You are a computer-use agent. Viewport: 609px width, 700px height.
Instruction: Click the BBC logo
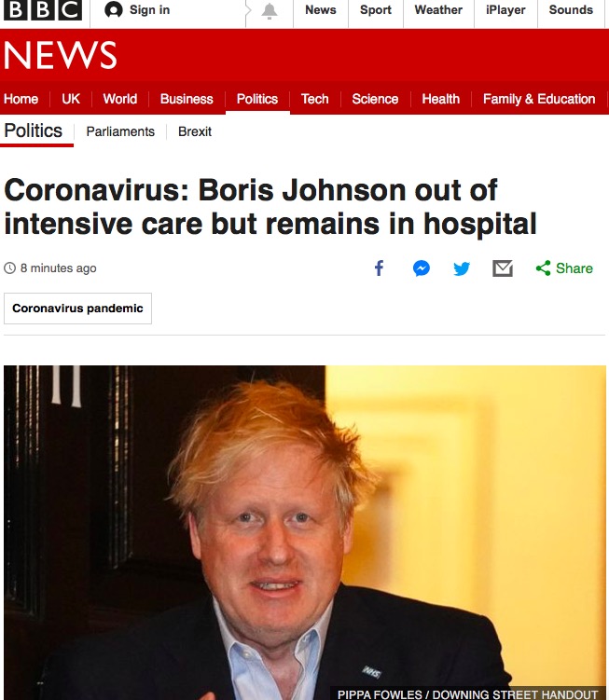coord(43,10)
